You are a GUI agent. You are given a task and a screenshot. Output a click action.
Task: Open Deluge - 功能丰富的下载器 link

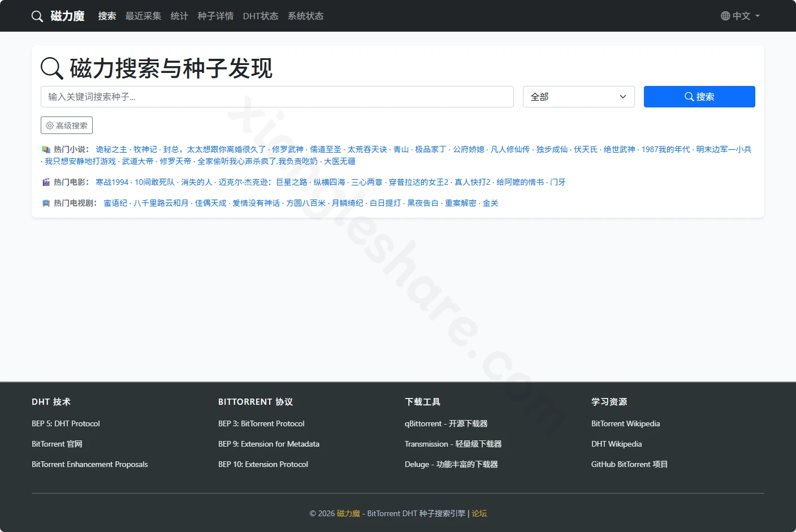[451, 464]
